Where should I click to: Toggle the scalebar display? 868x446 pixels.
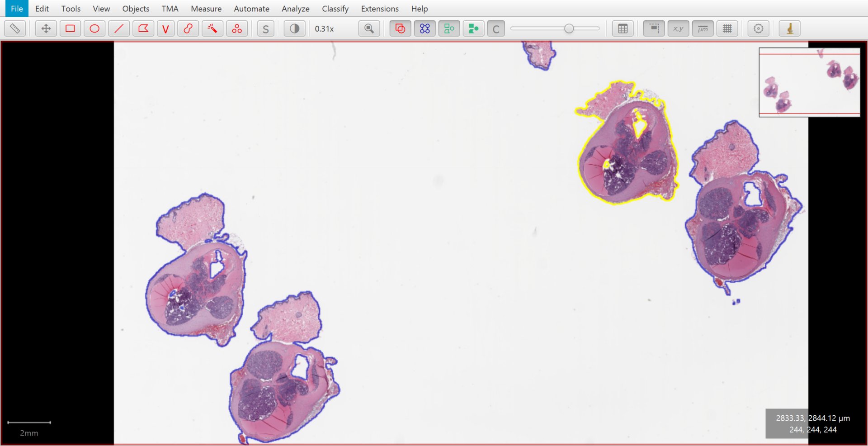tap(703, 28)
